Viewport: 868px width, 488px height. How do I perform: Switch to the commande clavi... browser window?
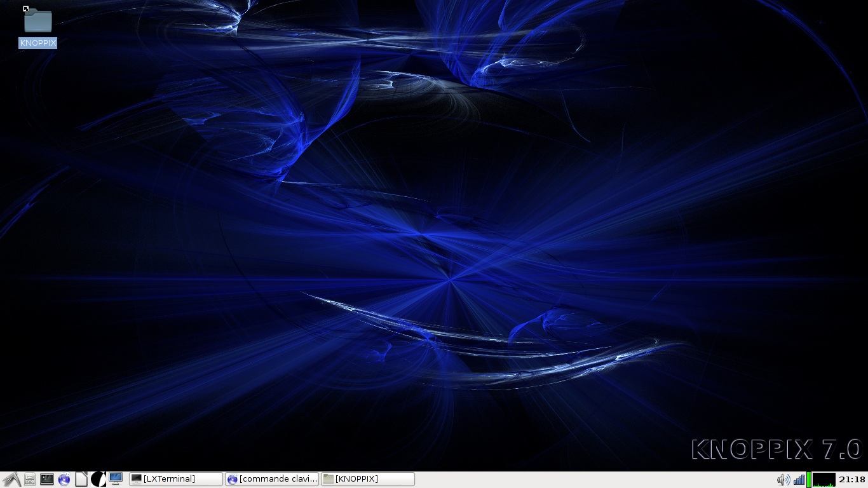click(x=272, y=479)
